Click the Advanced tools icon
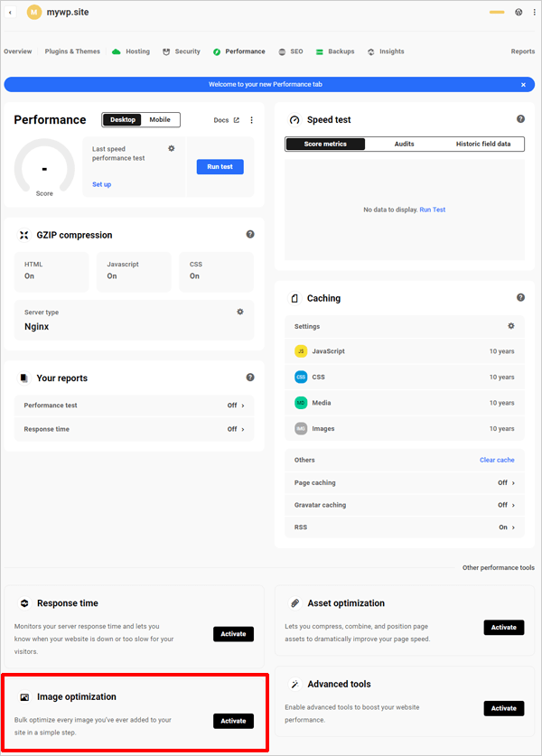 point(294,684)
